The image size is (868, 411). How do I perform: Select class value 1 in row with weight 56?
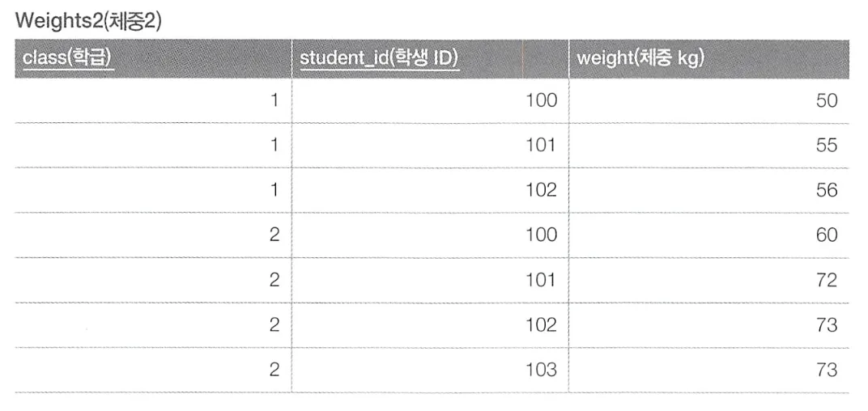tap(153, 190)
